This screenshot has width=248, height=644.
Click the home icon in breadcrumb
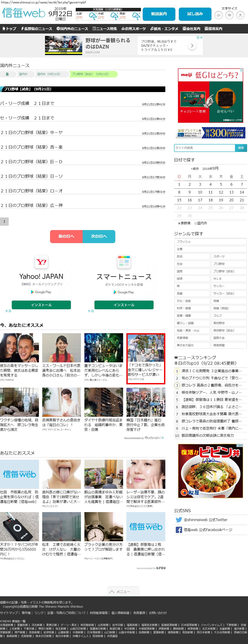7,74
